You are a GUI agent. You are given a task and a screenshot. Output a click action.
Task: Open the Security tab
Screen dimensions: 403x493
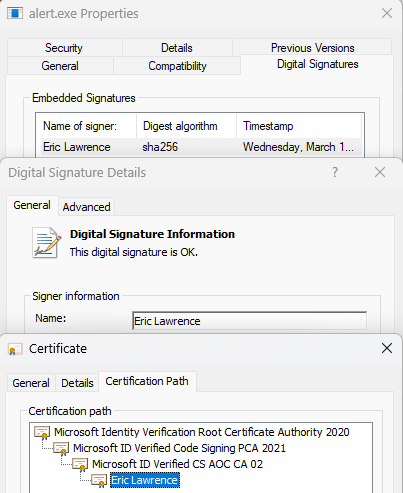click(x=64, y=48)
